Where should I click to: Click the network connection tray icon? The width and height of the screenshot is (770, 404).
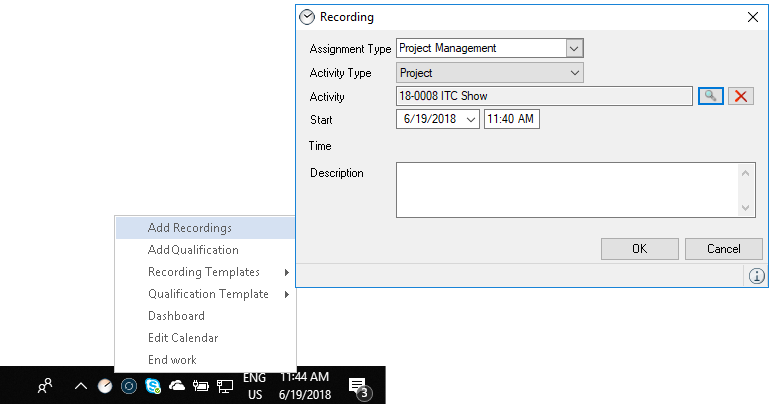pos(225,386)
